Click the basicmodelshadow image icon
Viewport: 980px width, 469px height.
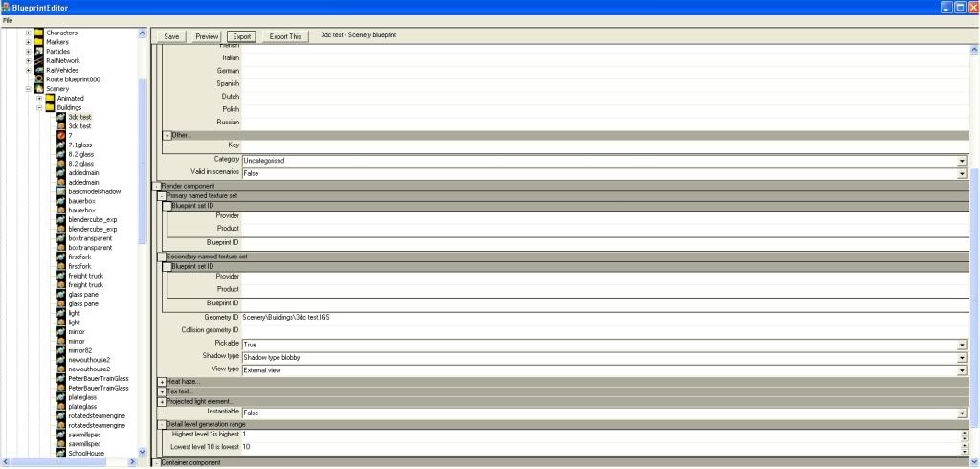coord(61,191)
